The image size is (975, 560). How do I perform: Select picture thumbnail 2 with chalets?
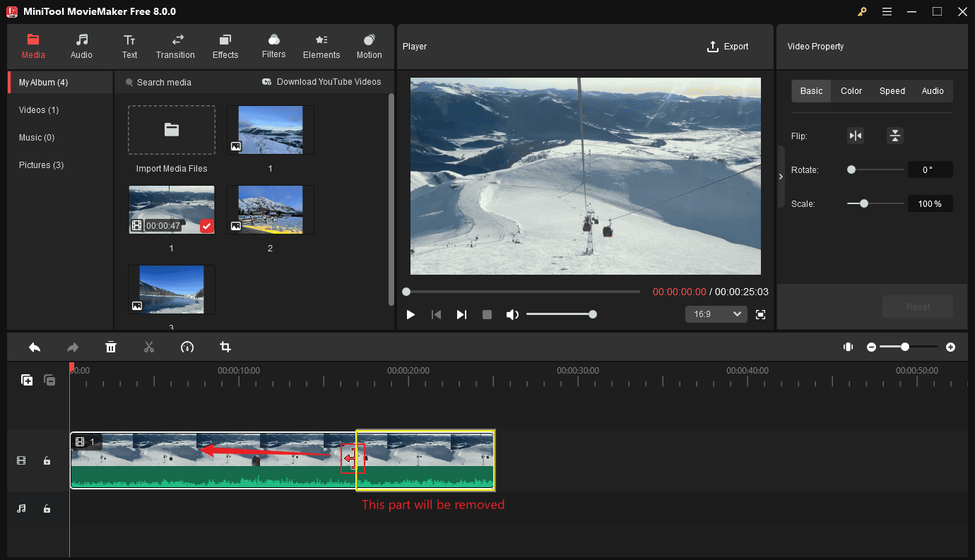[271, 210]
